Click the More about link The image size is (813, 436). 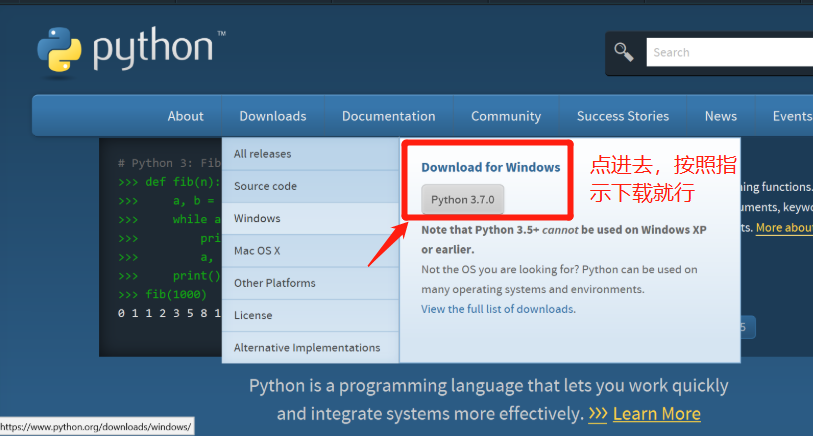pos(784,228)
